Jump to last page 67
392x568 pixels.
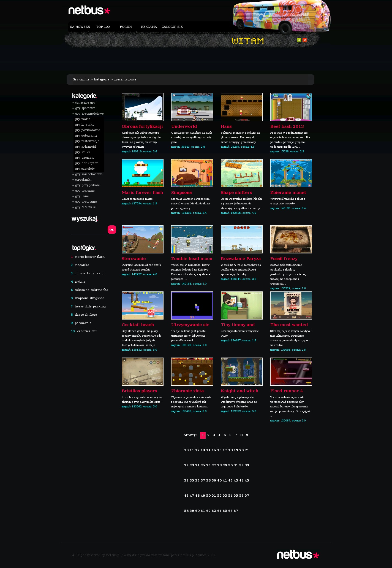click(x=236, y=511)
